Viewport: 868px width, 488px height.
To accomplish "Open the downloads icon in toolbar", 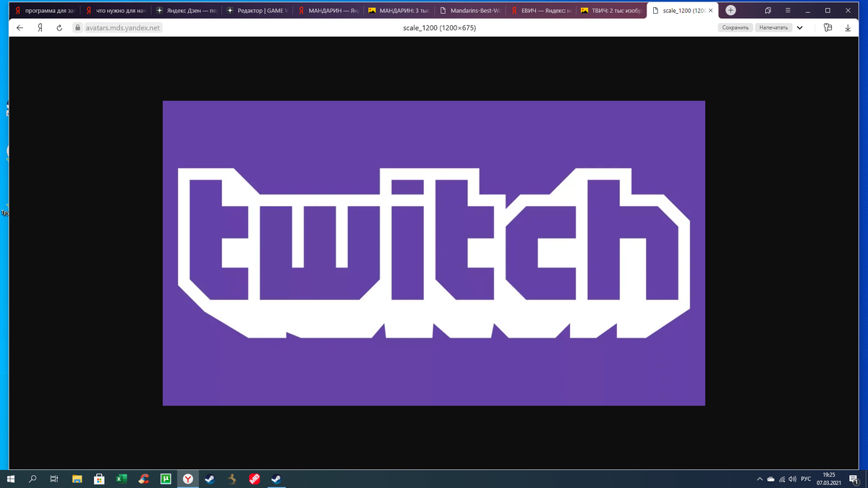I will point(848,27).
